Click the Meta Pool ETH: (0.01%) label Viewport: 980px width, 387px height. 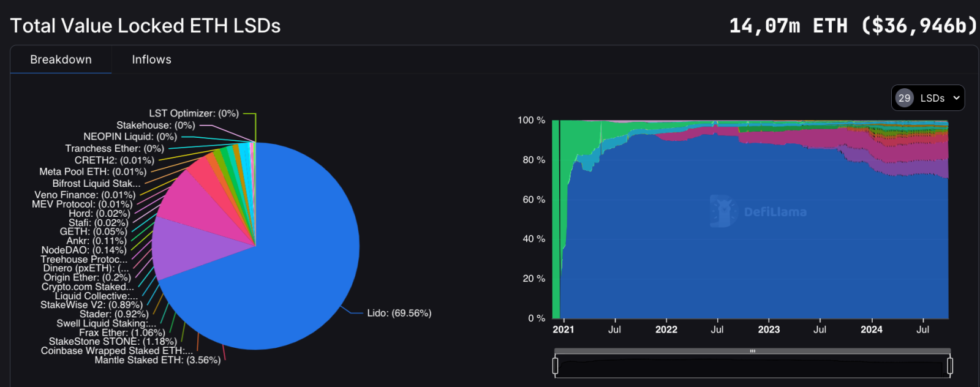click(x=93, y=172)
